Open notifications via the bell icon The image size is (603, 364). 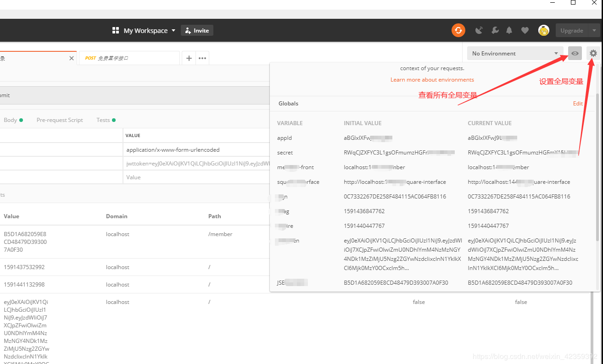coord(509,30)
